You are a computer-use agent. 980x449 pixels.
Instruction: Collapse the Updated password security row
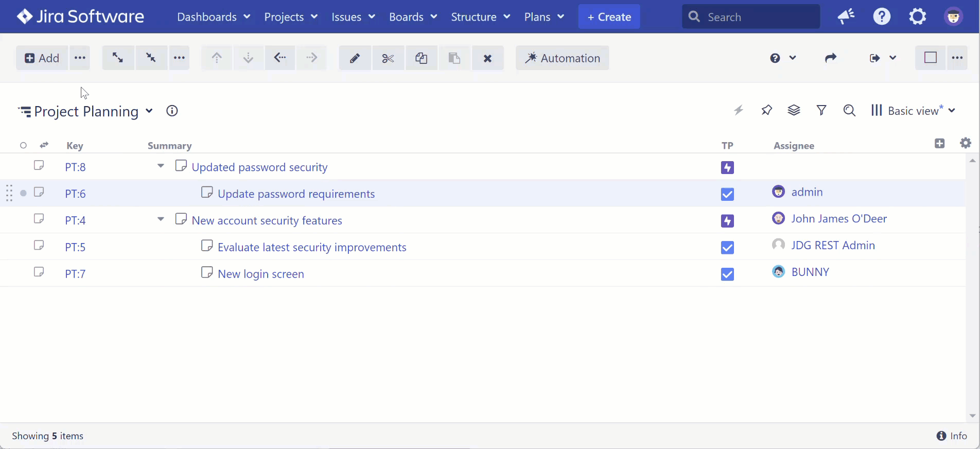pos(161,166)
